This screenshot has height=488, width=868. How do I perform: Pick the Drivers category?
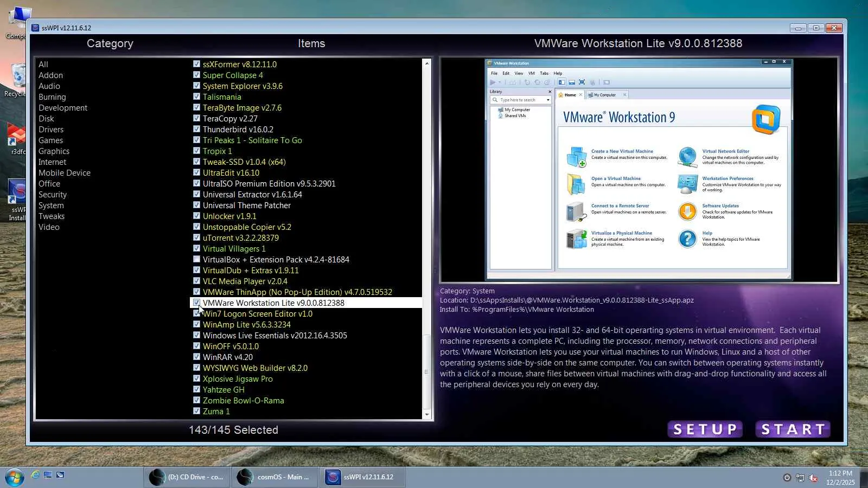point(51,130)
